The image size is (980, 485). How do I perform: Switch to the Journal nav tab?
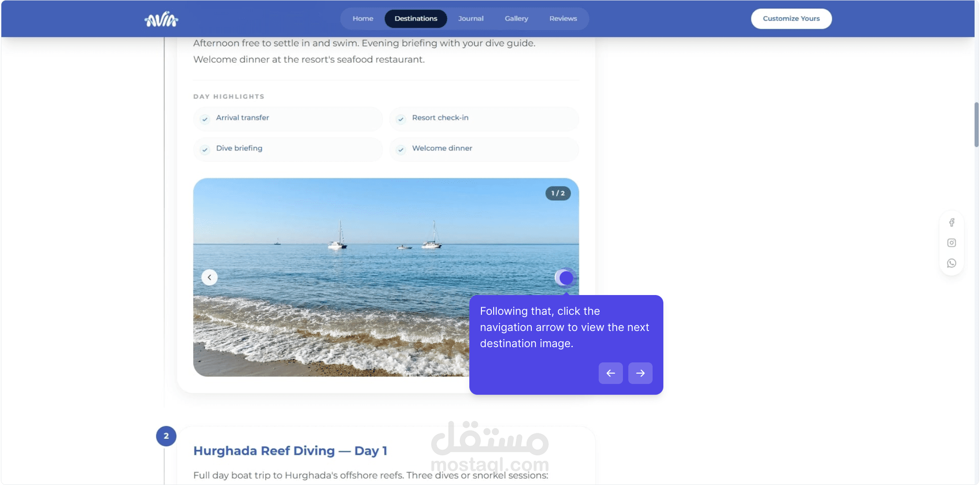point(471,19)
